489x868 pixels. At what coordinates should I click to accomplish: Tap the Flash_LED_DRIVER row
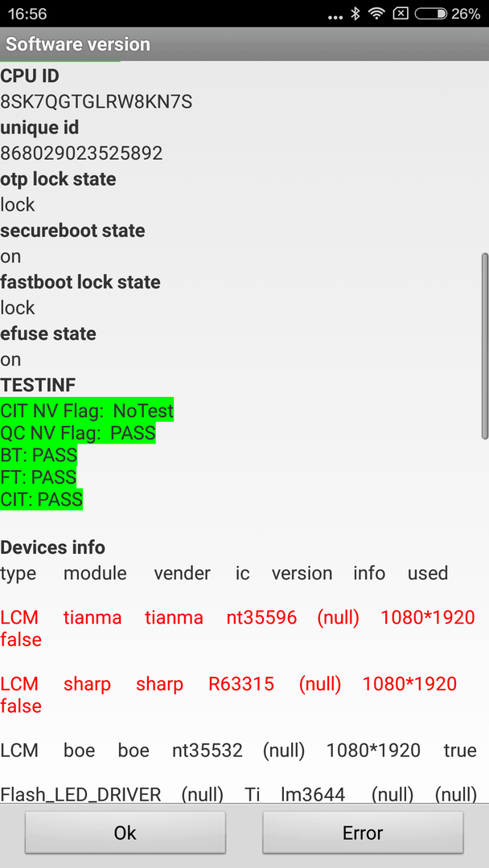coord(239,795)
